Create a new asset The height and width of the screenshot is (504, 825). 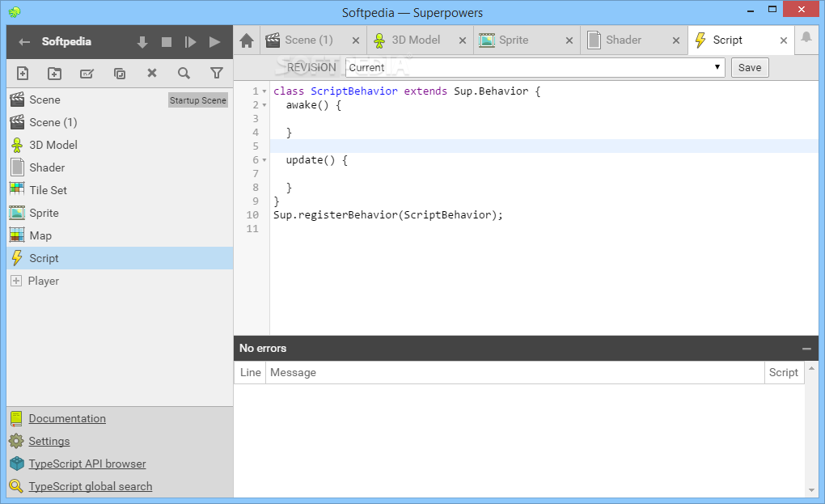pos(23,73)
